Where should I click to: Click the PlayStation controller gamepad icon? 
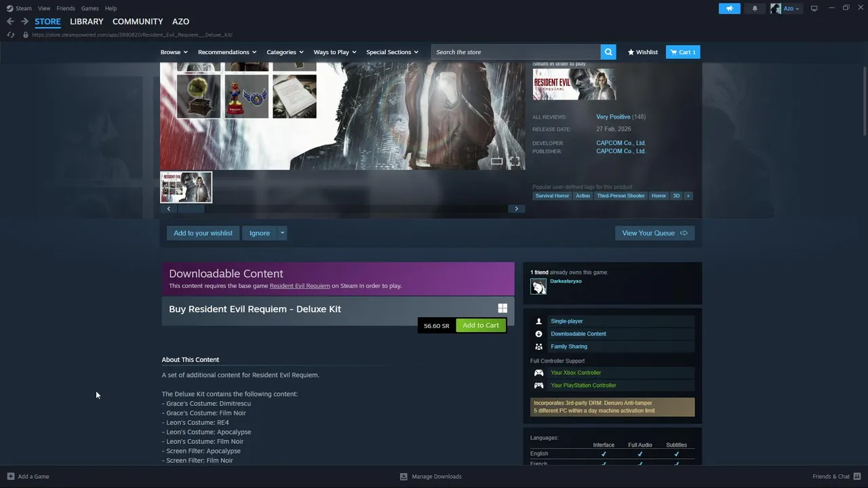click(538, 385)
